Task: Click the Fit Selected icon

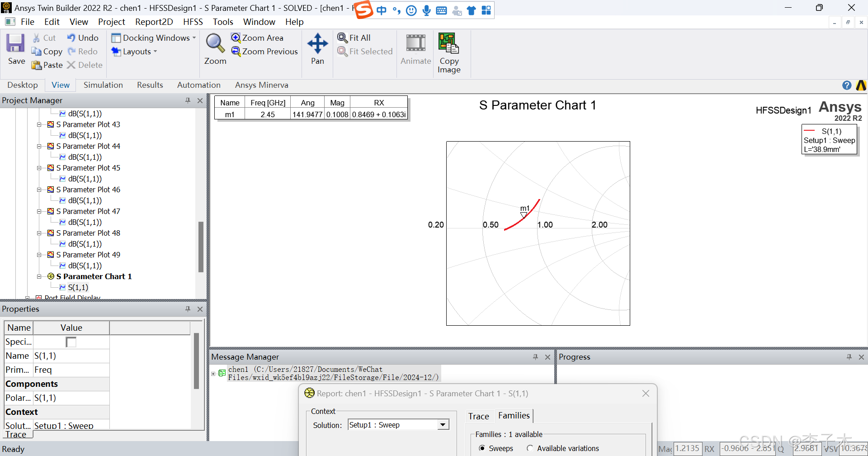Action: [343, 51]
